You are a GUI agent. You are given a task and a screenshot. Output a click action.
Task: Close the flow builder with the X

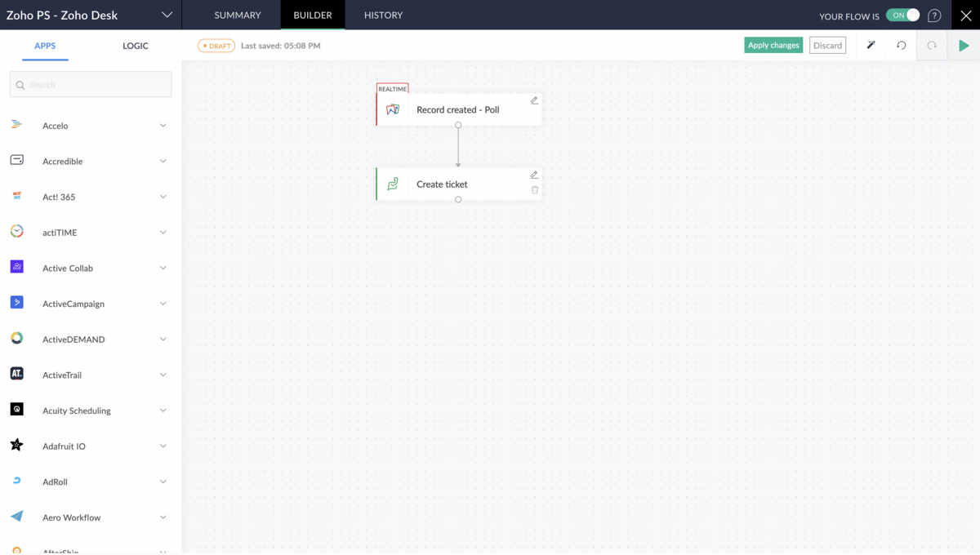coord(964,15)
